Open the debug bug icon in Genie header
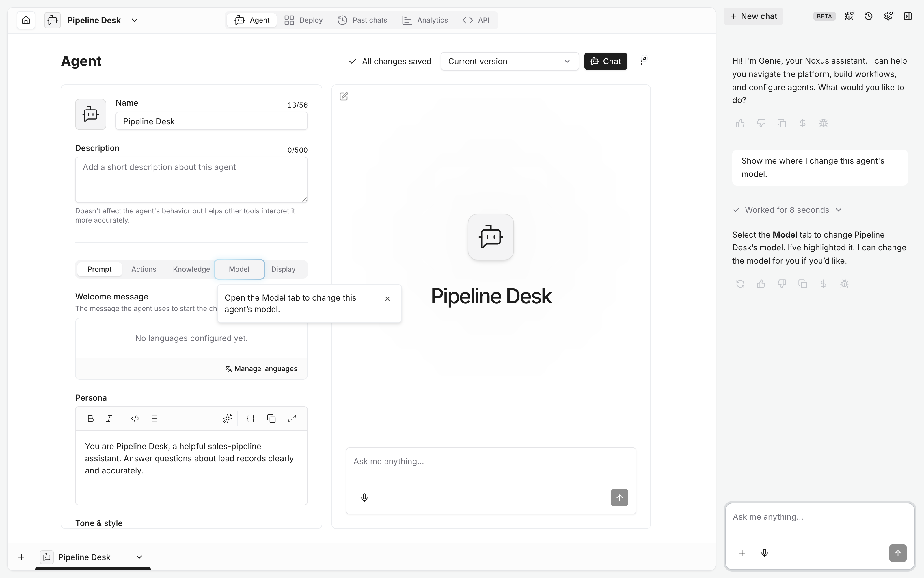 click(x=849, y=16)
